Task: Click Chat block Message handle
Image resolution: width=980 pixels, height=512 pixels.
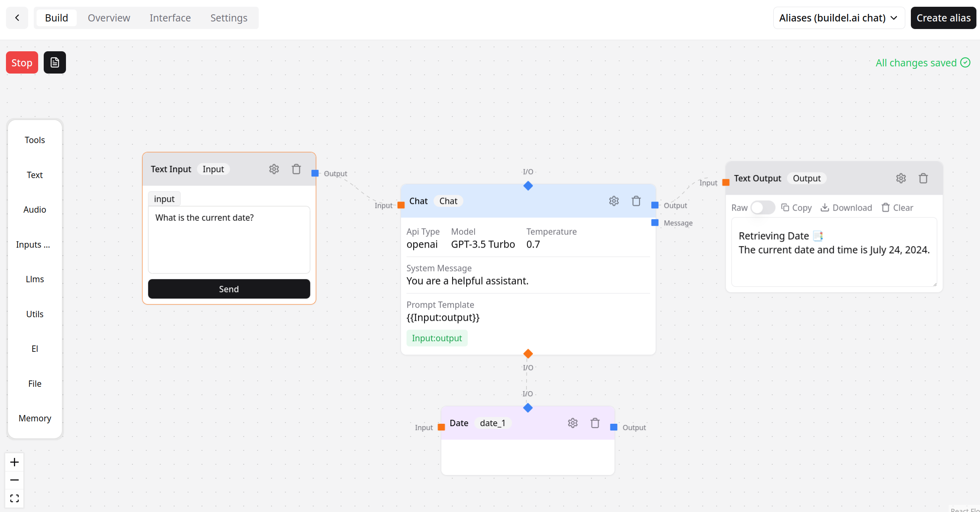Action: [655, 223]
